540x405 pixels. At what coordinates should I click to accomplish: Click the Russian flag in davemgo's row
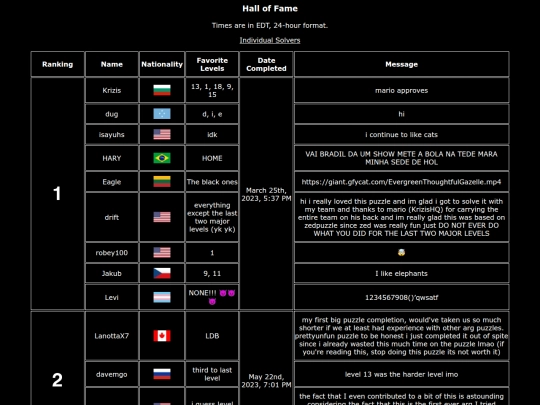[x=162, y=374]
